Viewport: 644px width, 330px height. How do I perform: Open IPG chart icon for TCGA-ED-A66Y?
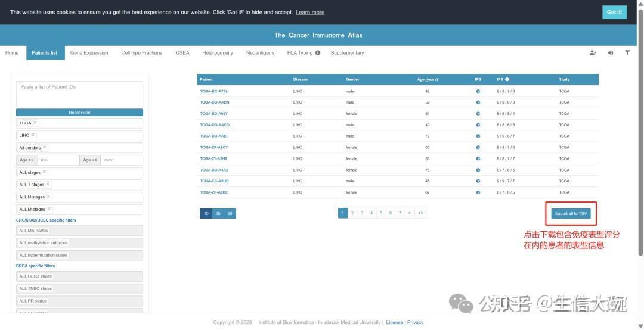(478, 114)
